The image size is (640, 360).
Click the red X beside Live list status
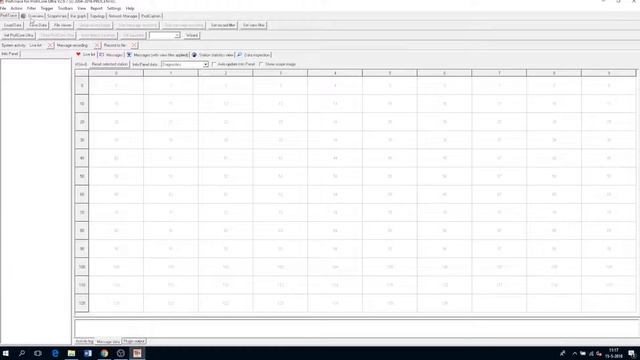point(50,45)
